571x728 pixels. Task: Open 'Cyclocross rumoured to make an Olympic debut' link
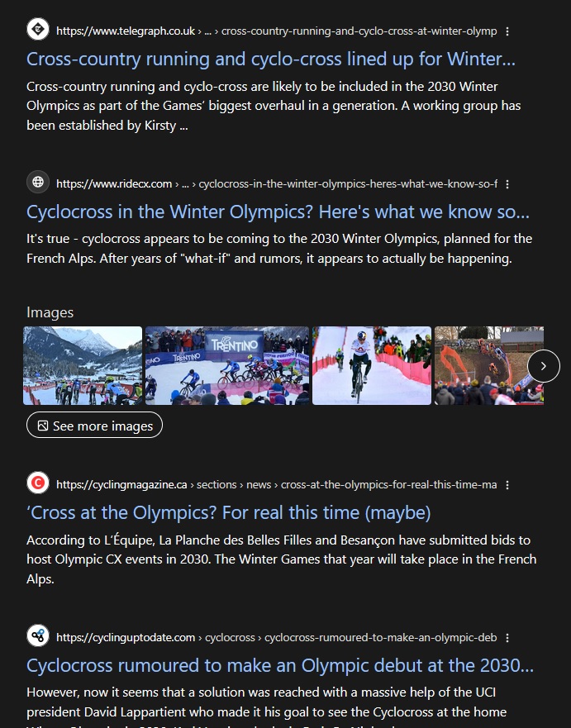[x=280, y=665]
